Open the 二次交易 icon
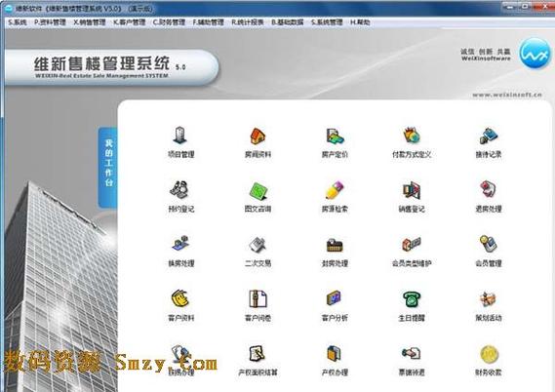 (x=258, y=245)
